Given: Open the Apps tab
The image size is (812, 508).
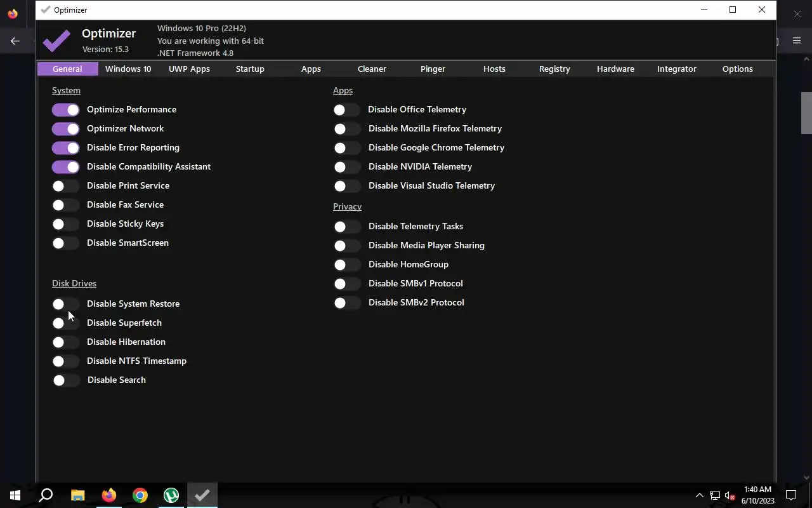Looking at the screenshot, I should [311, 69].
